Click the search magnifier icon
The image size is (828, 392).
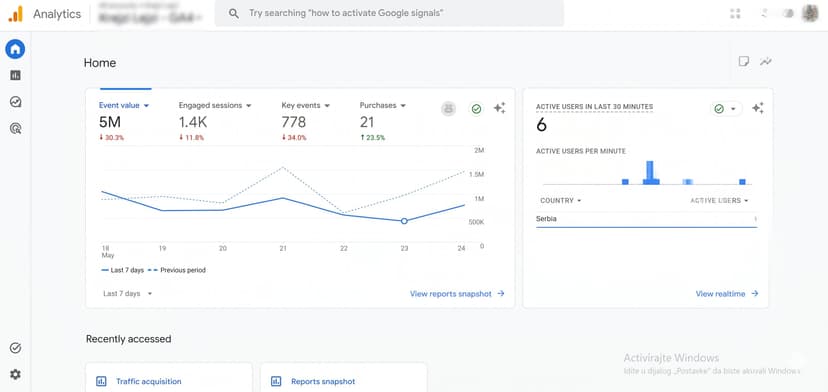233,13
